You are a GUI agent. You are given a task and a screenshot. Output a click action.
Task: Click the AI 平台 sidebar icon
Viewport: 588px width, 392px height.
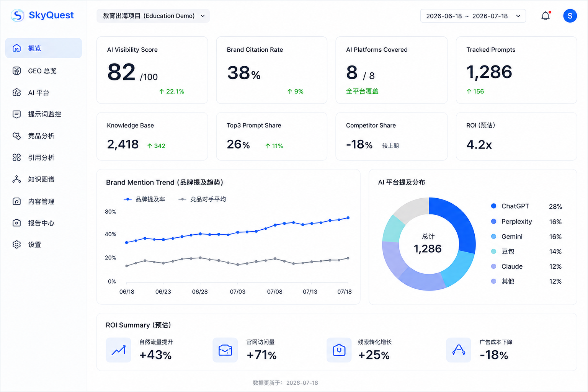(x=16, y=93)
